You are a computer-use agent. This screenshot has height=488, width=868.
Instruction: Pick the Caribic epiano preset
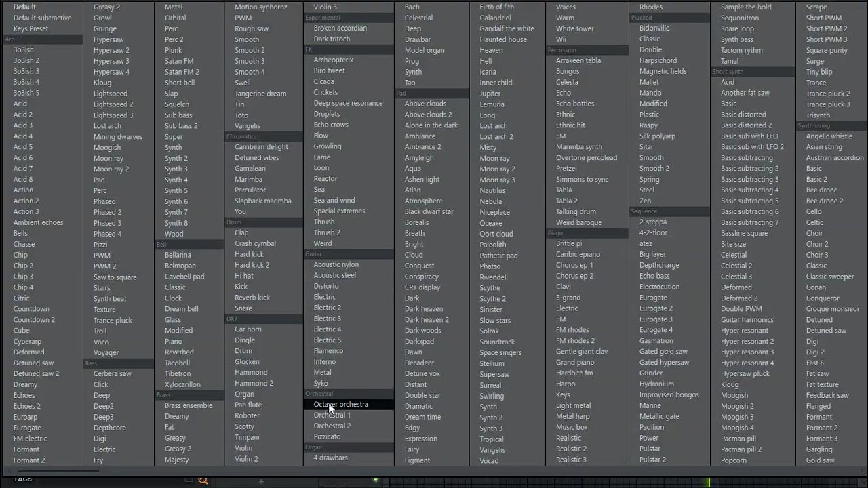[x=578, y=254]
